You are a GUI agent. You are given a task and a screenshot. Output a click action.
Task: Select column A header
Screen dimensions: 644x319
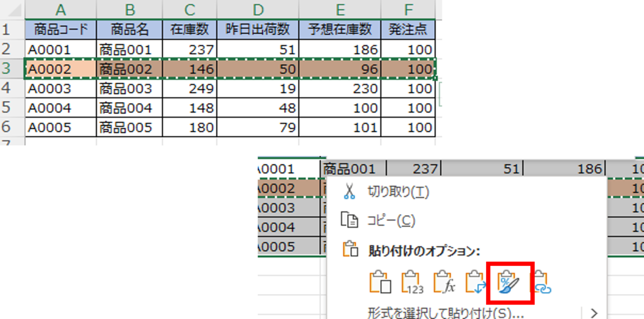61,10
